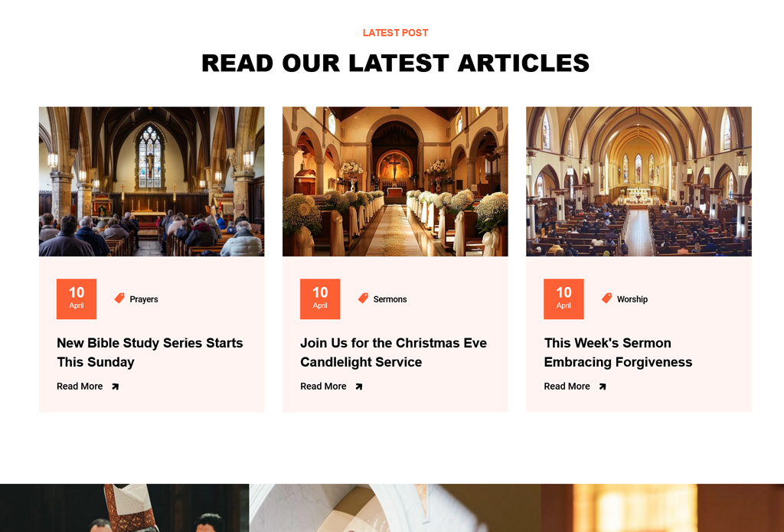This screenshot has width=784, height=532.
Task: Open the Prayers category link
Action: pos(143,299)
